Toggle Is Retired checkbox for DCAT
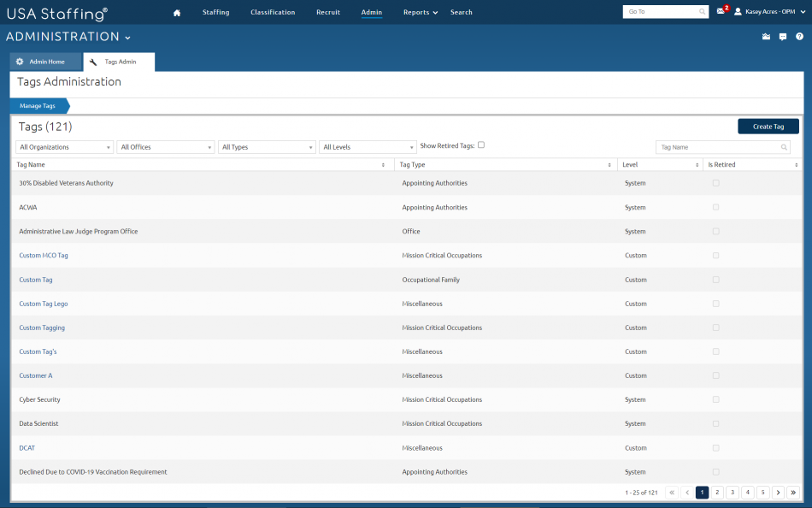This screenshot has width=812, height=508. coord(716,447)
